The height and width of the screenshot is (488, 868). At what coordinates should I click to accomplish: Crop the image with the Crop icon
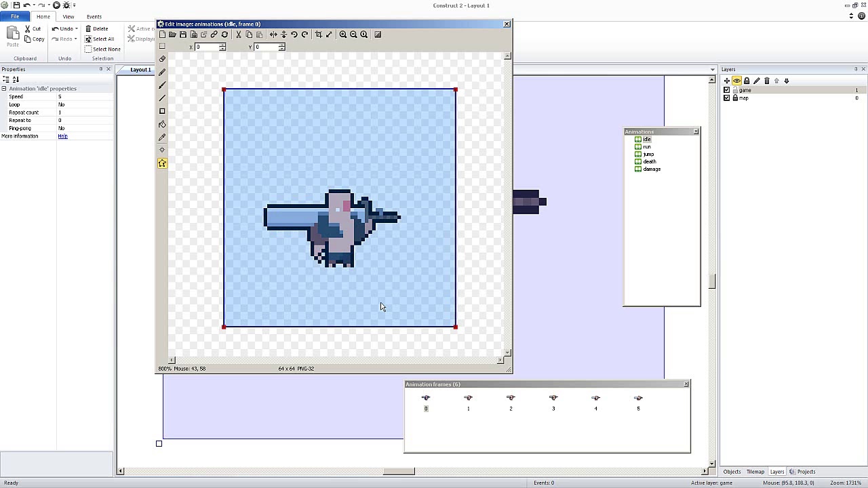pyautogui.click(x=319, y=35)
